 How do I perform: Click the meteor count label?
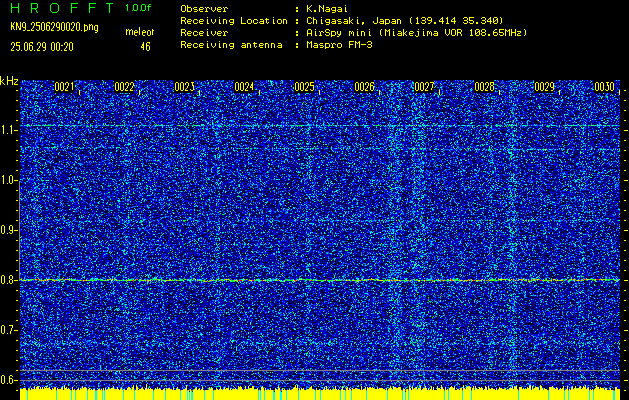click(x=140, y=32)
